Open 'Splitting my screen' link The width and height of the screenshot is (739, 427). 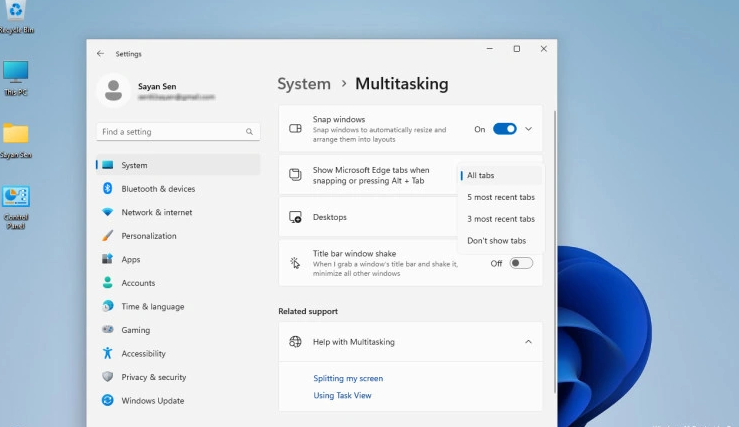[348, 378]
